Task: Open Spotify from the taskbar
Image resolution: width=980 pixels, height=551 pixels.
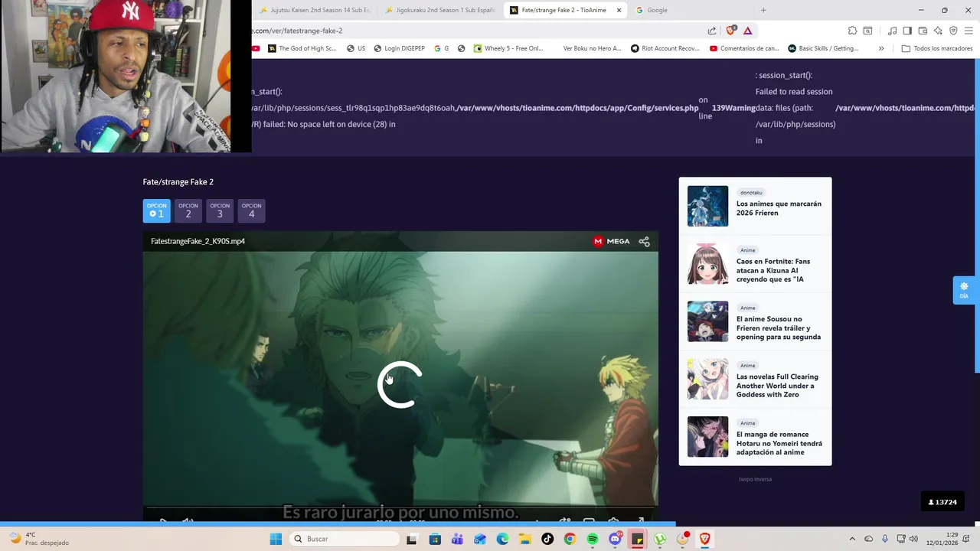Action: tap(593, 539)
